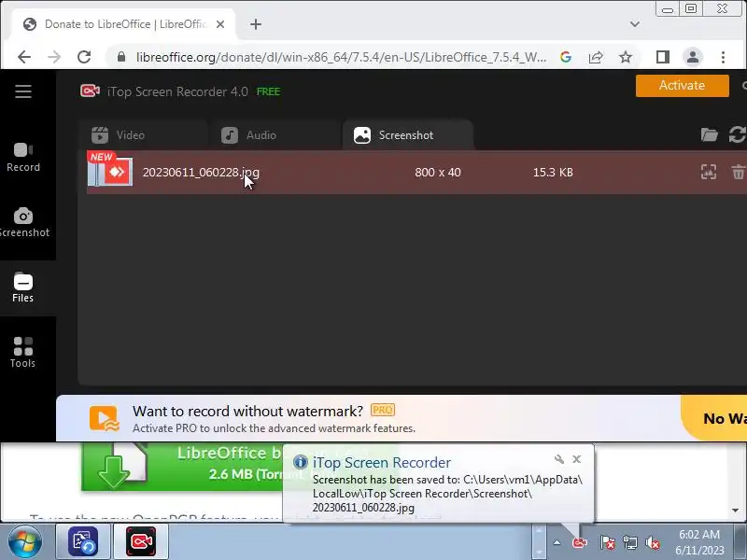
Task: Delete 20230611_060228.jpg with trash icon
Action: pyautogui.click(x=738, y=173)
